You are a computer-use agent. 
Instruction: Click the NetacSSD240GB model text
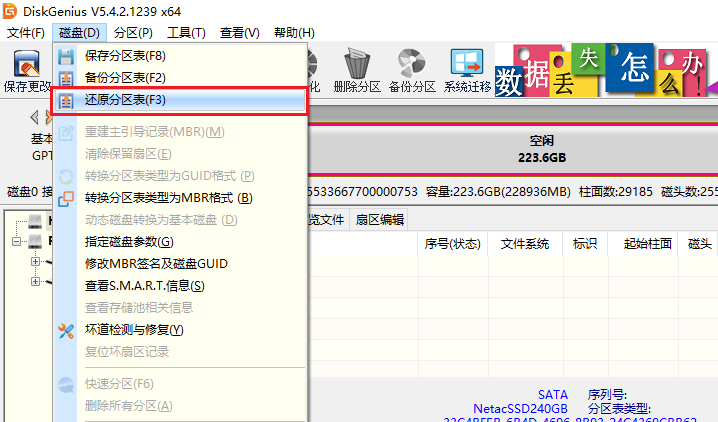pos(520,409)
